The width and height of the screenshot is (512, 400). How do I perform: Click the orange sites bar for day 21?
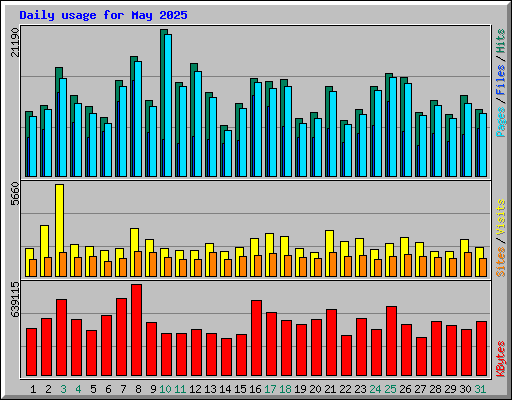pyautogui.click(x=333, y=265)
